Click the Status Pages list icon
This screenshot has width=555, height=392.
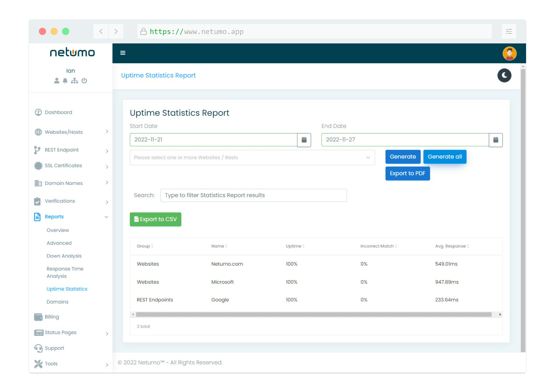39,333
